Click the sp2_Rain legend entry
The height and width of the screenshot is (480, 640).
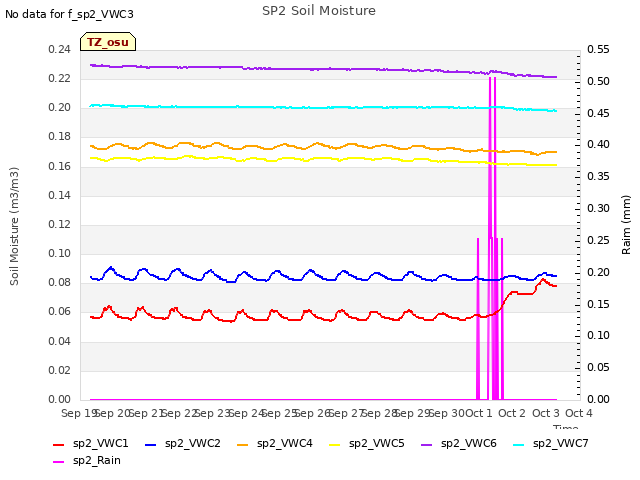click(87, 461)
